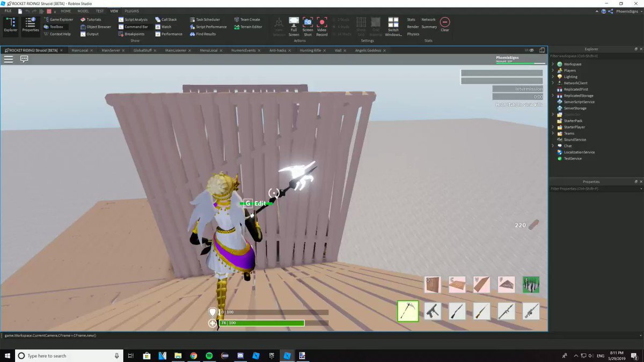Open the Terrain Editor
Viewport: 644px width, 362px height.
coord(248,26)
